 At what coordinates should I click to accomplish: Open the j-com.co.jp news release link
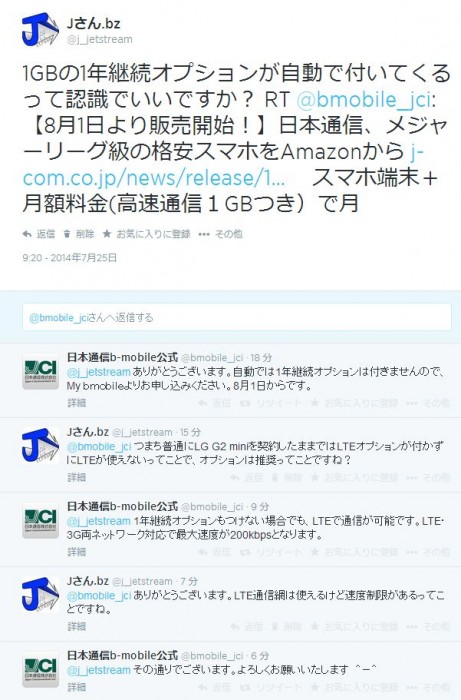coord(222,165)
